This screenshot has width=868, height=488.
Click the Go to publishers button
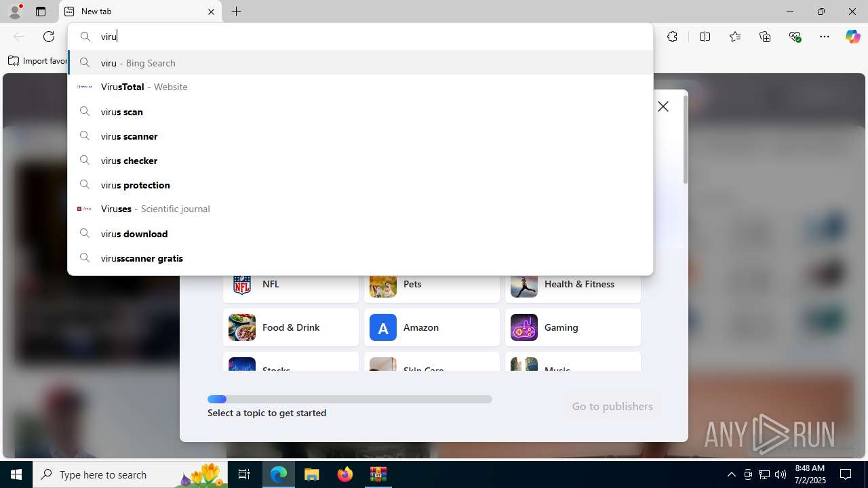click(x=612, y=406)
